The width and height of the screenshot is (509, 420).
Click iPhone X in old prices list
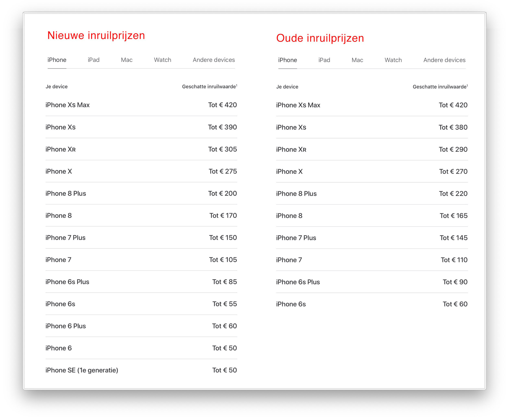[289, 172]
